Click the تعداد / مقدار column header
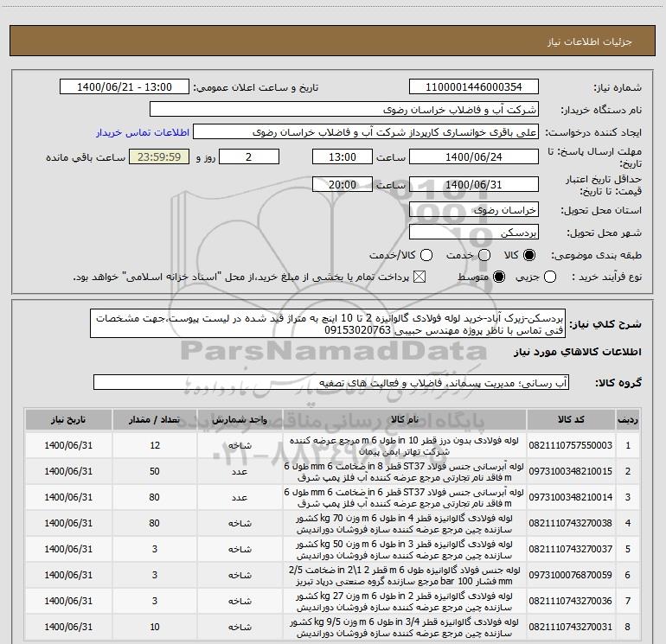This screenshot has width=666, height=644. (x=155, y=419)
